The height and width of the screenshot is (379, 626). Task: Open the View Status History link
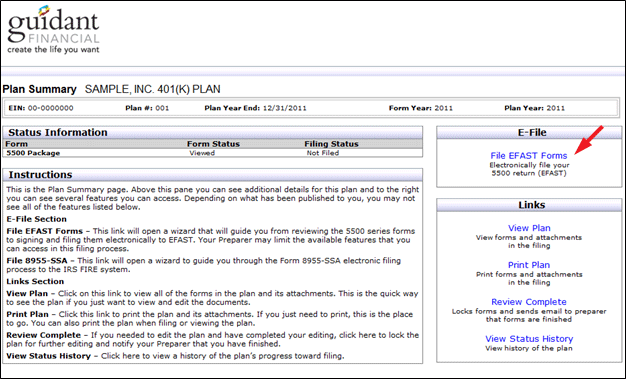click(x=529, y=339)
